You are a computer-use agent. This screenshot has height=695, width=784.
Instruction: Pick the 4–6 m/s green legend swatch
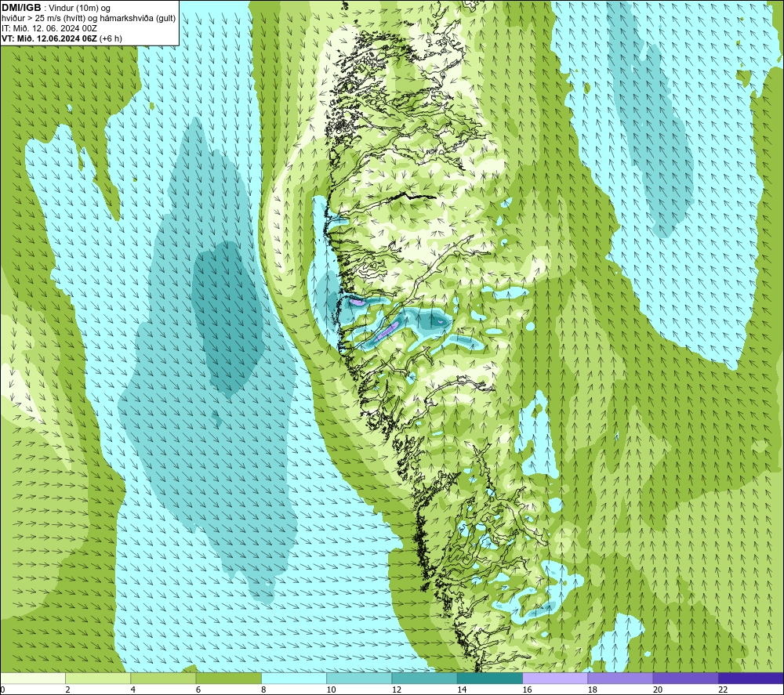point(164,679)
